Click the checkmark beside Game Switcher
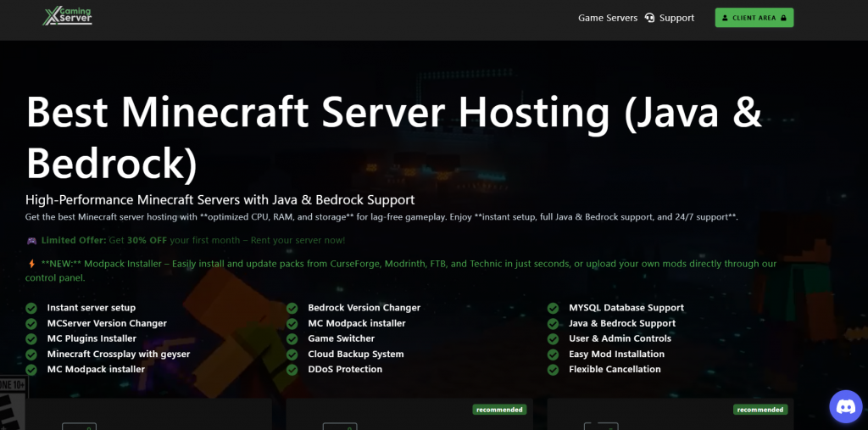 (x=292, y=338)
